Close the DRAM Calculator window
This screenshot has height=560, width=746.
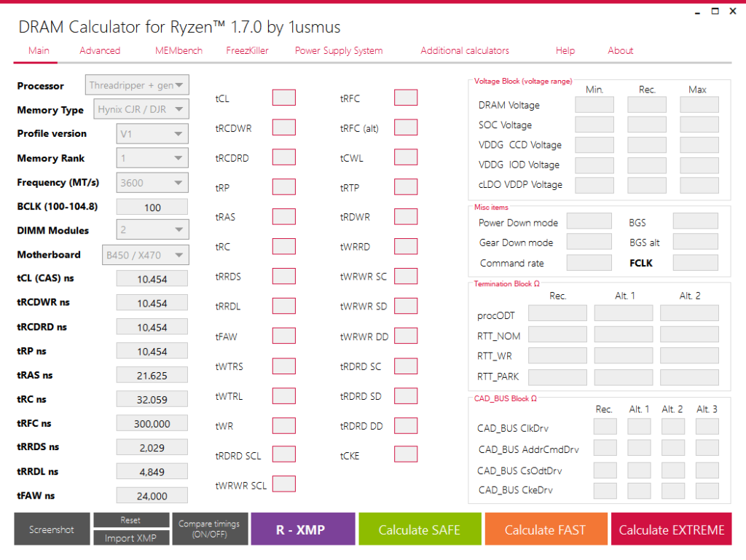(x=733, y=12)
